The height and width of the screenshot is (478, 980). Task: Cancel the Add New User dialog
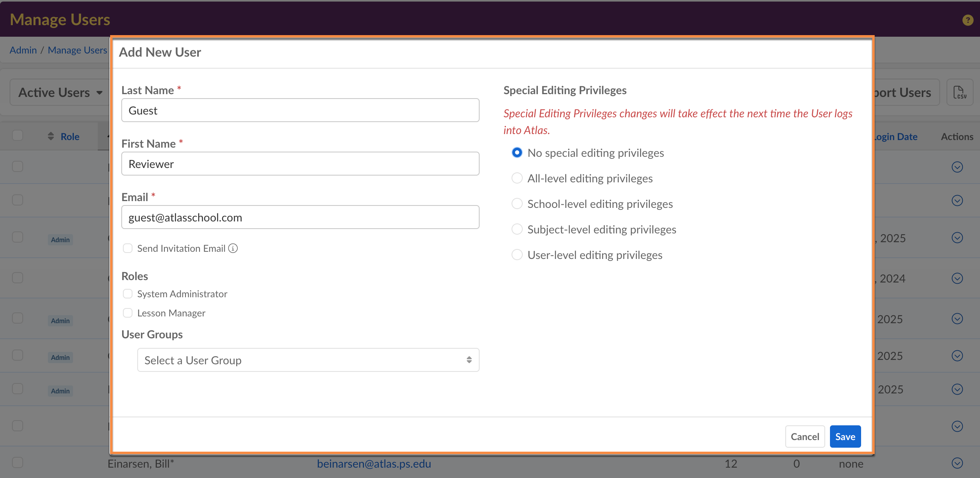[x=804, y=437]
